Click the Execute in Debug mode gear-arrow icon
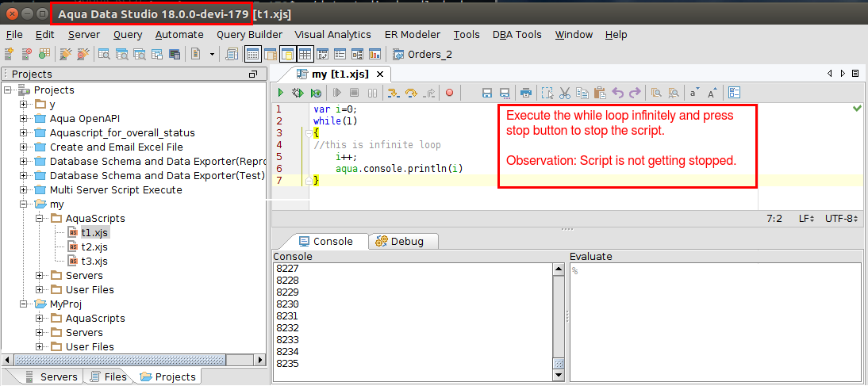The image size is (868, 386). coord(298,93)
